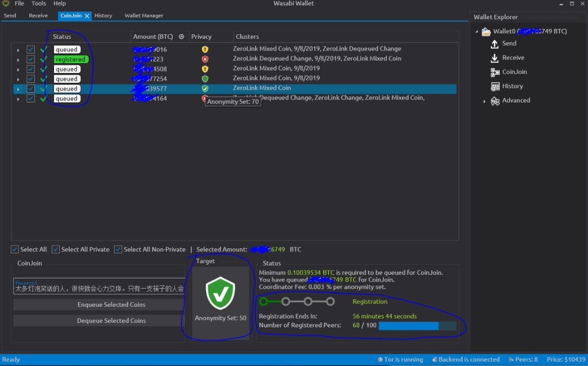Screen dimensions: 588x366
Task: Toggle checkbox of the last coin row
Action: click(30, 98)
